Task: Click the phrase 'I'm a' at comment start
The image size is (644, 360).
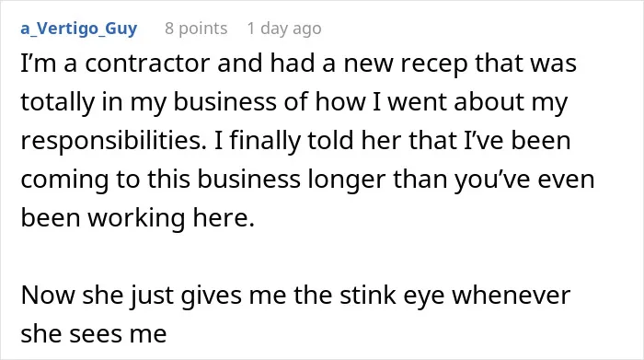Action: point(49,64)
